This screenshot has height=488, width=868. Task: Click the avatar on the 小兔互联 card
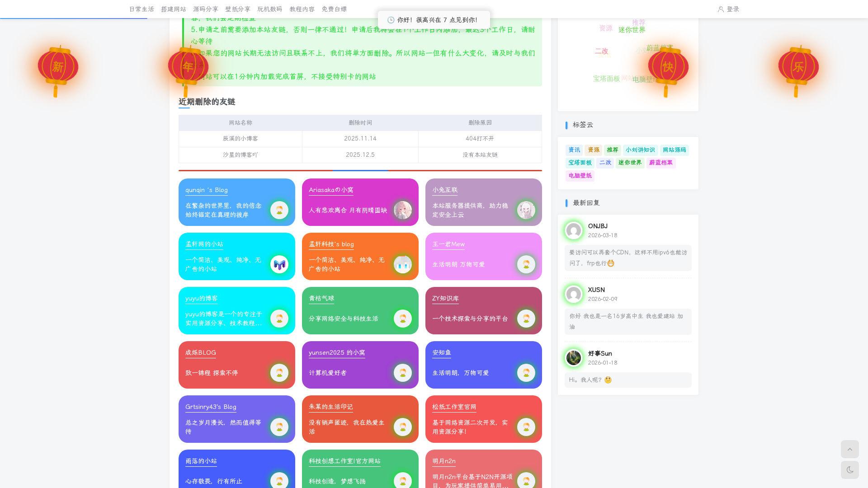(526, 210)
